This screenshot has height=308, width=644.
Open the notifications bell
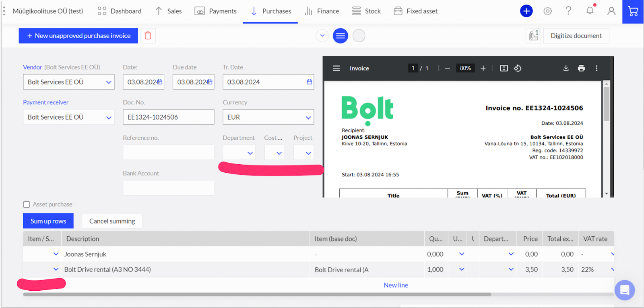coord(590,11)
